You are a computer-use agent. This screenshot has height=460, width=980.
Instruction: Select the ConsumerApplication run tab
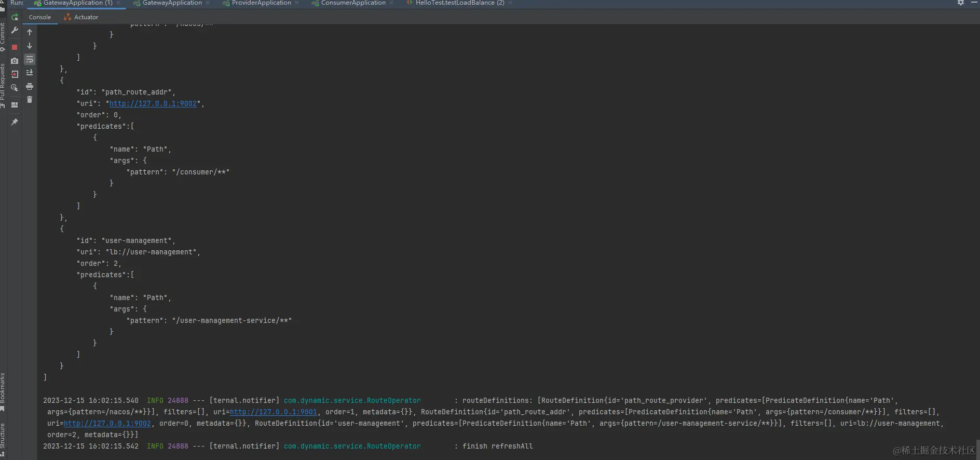[348, 3]
